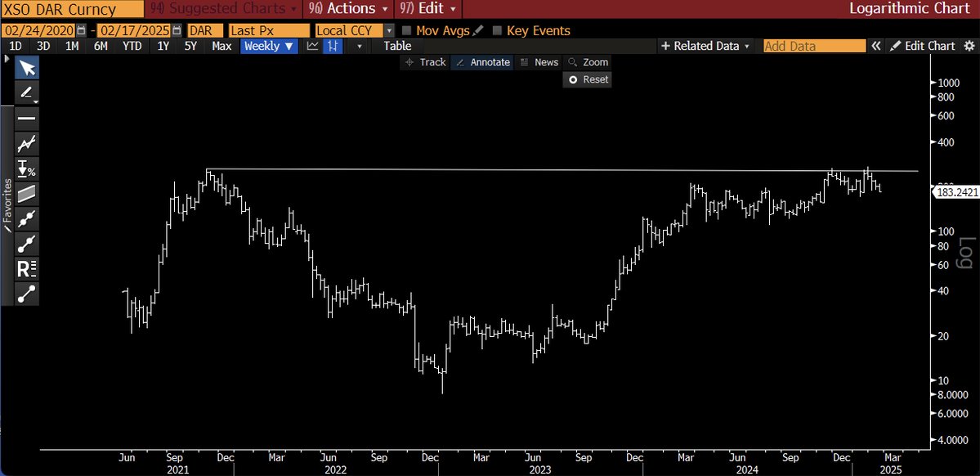Select the percent change measure tool
980x476 pixels.
(27, 168)
